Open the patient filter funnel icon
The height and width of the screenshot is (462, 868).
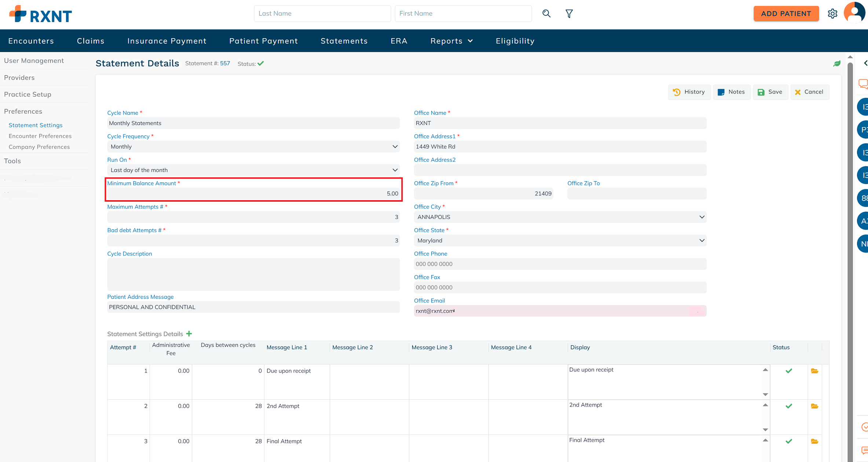click(569, 14)
